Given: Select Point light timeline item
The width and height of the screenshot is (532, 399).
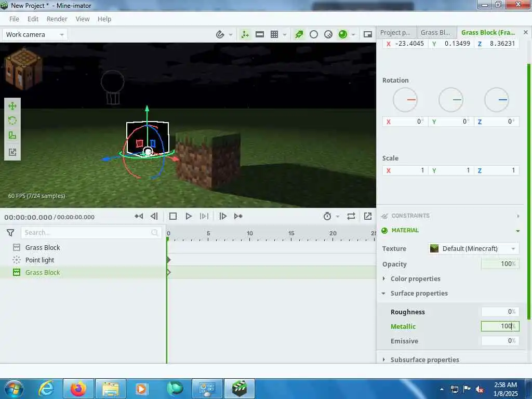Looking at the screenshot, I should (39, 260).
